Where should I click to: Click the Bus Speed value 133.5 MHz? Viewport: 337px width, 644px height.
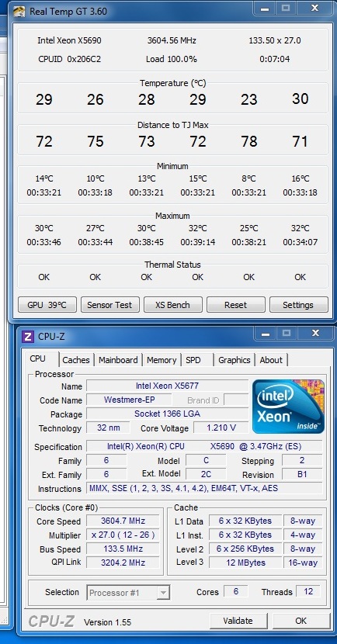(x=123, y=549)
